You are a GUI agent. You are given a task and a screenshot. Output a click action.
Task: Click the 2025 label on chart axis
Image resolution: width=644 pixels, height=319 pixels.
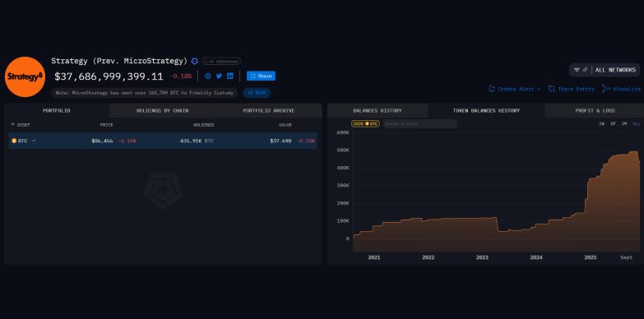(x=591, y=257)
